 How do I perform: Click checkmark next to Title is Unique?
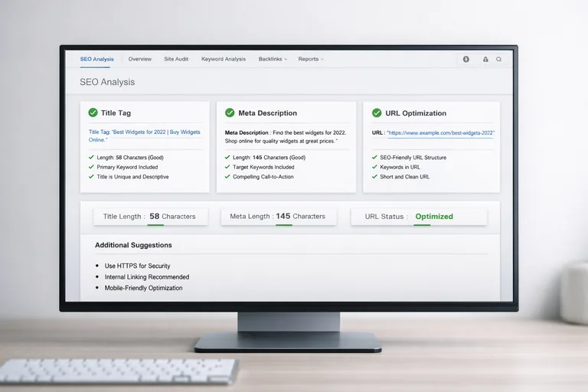pos(91,177)
